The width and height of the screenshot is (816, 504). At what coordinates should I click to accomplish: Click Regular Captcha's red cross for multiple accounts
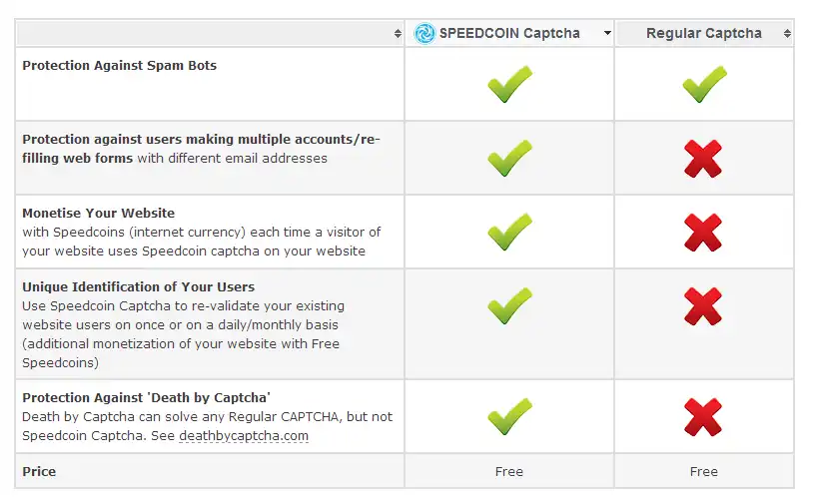coord(704,159)
